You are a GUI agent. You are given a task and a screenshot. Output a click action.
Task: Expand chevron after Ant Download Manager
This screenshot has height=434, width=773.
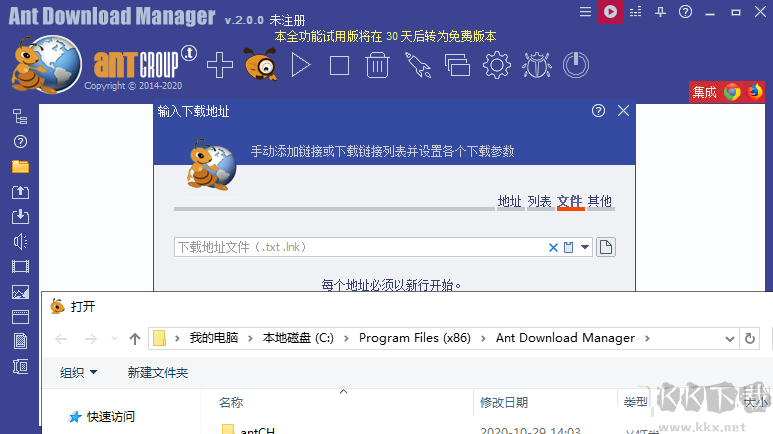647,339
